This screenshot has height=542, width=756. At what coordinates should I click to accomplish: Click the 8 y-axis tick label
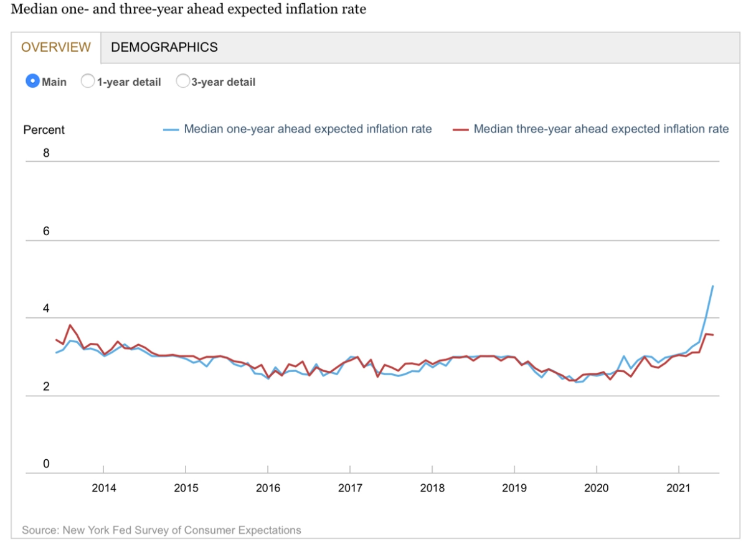point(46,153)
